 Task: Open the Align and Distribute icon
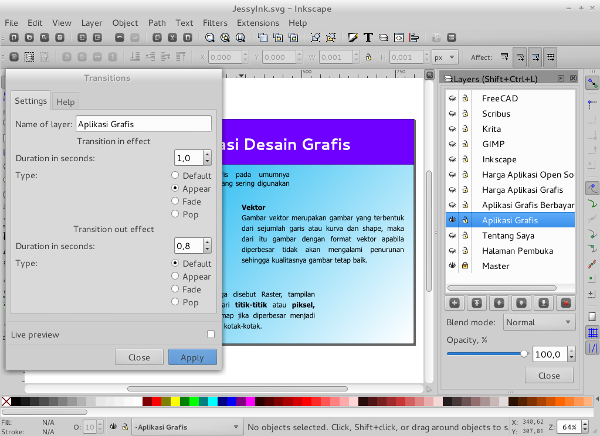(414, 38)
